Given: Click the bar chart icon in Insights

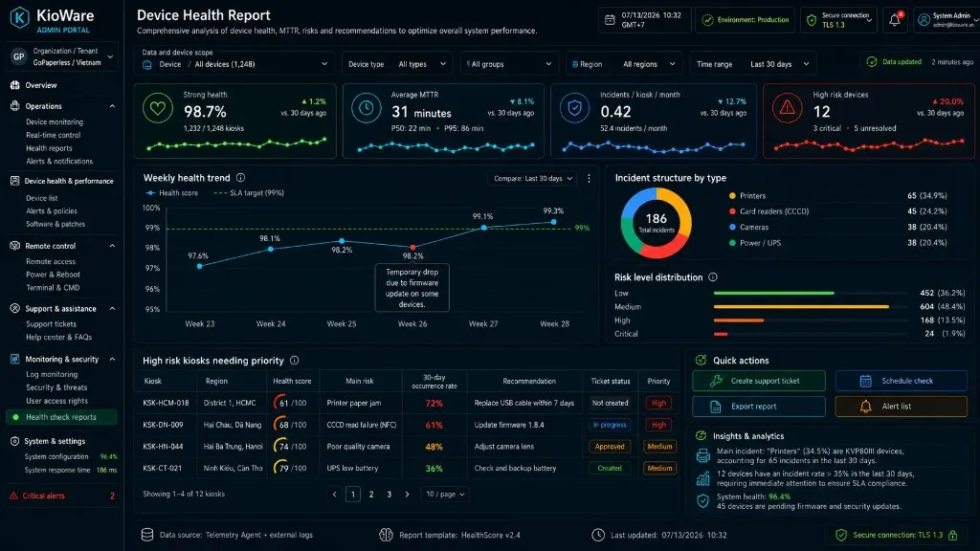Looking at the screenshot, I should pyautogui.click(x=703, y=478).
